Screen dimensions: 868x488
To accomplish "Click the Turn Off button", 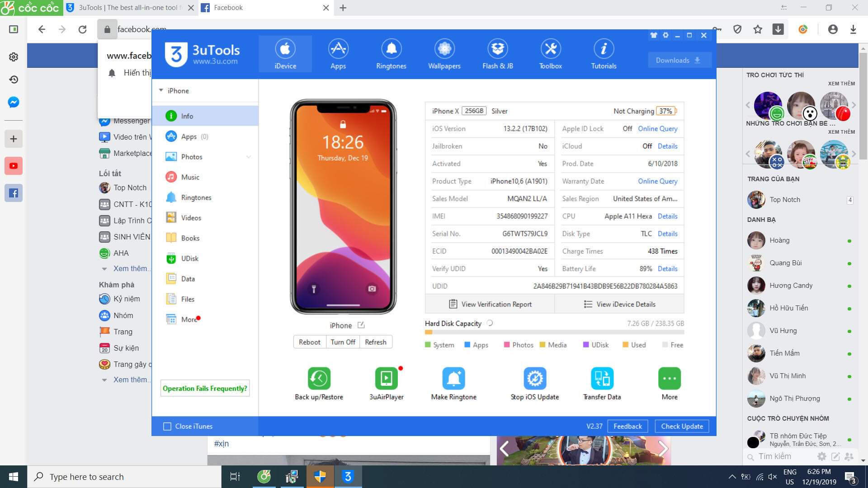I will click(x=343, y=342).
